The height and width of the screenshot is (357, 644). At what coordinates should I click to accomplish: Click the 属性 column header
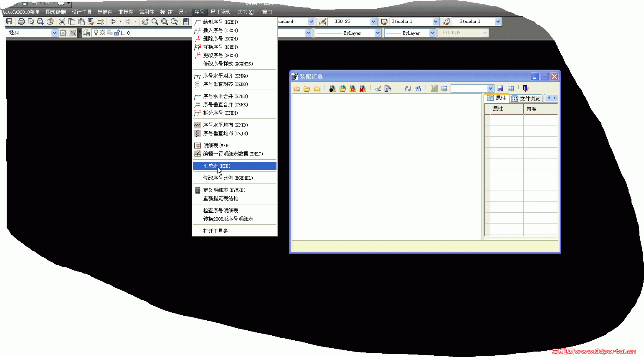pos(507,109)
